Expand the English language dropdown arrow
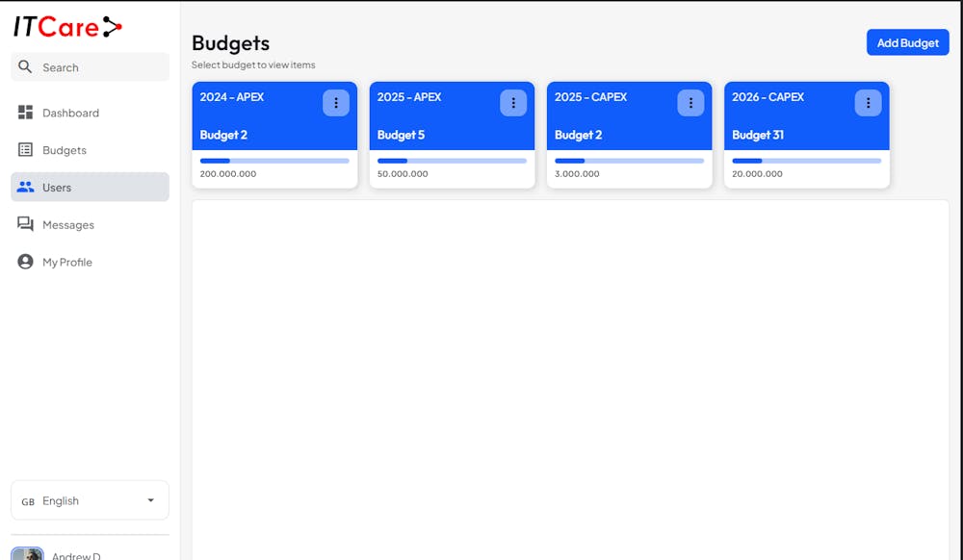This screenshot has height=560, width=963. point(150,500)
